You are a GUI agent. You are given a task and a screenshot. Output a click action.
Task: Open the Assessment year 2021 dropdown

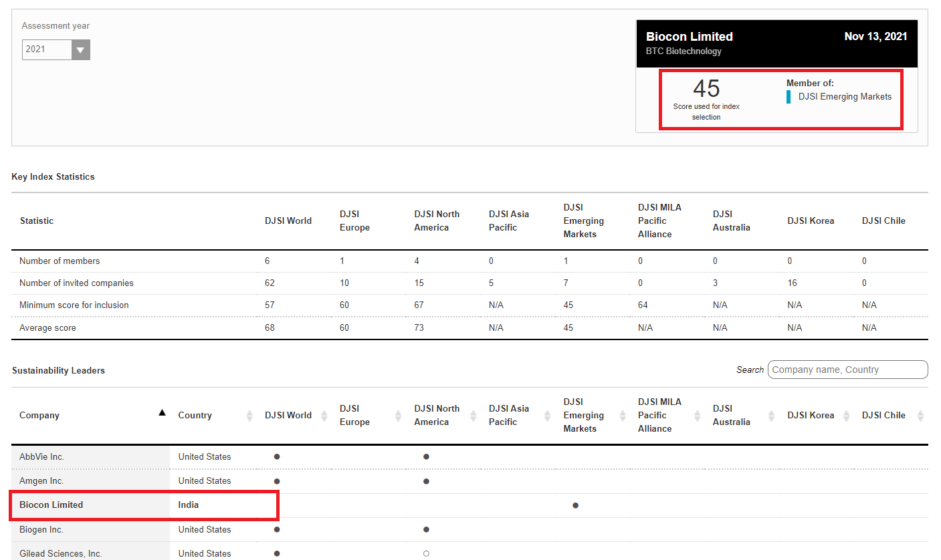56,49
